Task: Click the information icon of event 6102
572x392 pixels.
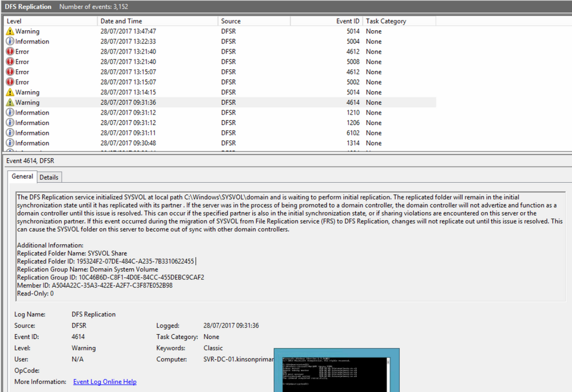Action: (x=10, y=133)
